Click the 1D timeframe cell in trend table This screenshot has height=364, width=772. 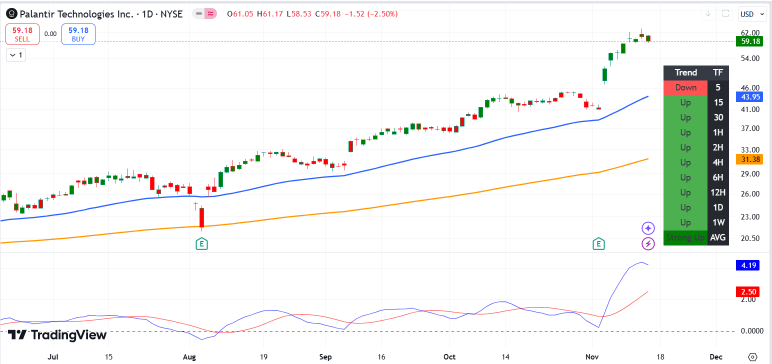(x=718, y=208)
